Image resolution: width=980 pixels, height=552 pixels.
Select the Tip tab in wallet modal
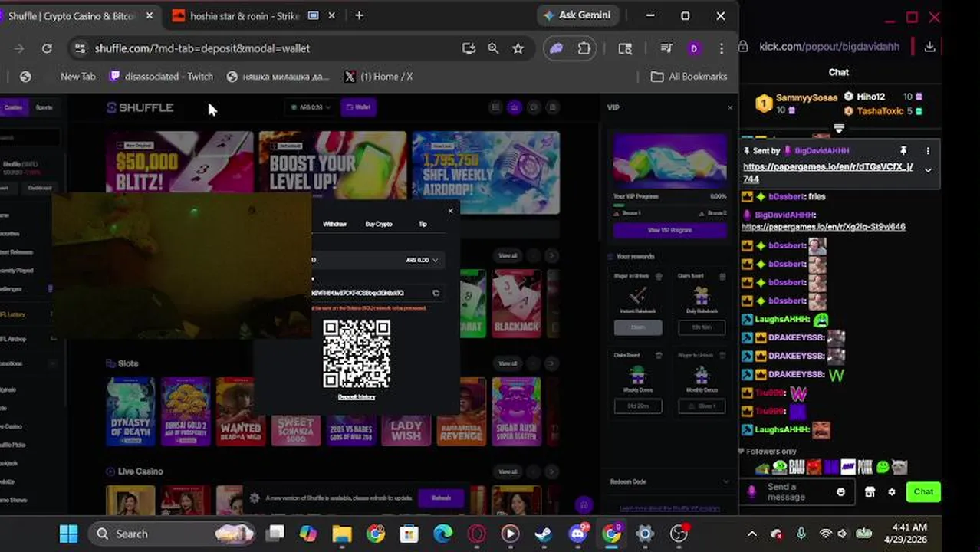tap(423, 224)
